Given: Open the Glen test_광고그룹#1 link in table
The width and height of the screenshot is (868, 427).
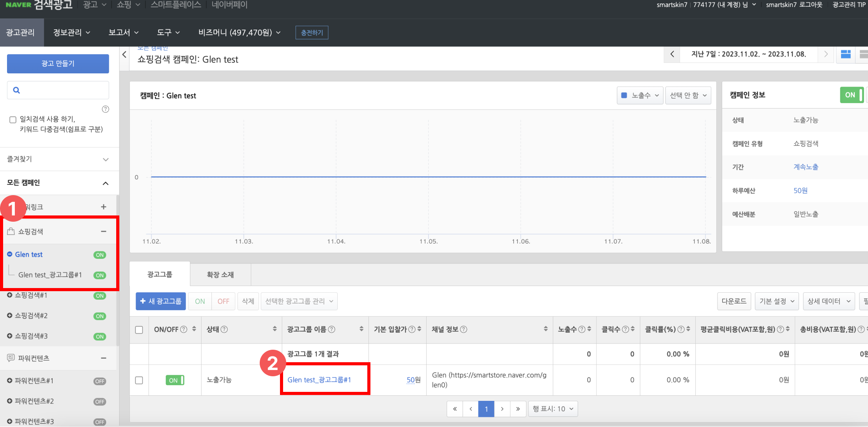Looking at the screenshot, I should pyautogui.click(x=320, y=379).
